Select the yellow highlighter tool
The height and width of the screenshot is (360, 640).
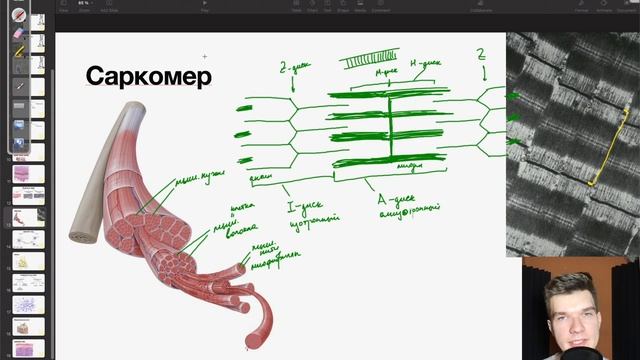pyautogui.click(x=19, y=51)
